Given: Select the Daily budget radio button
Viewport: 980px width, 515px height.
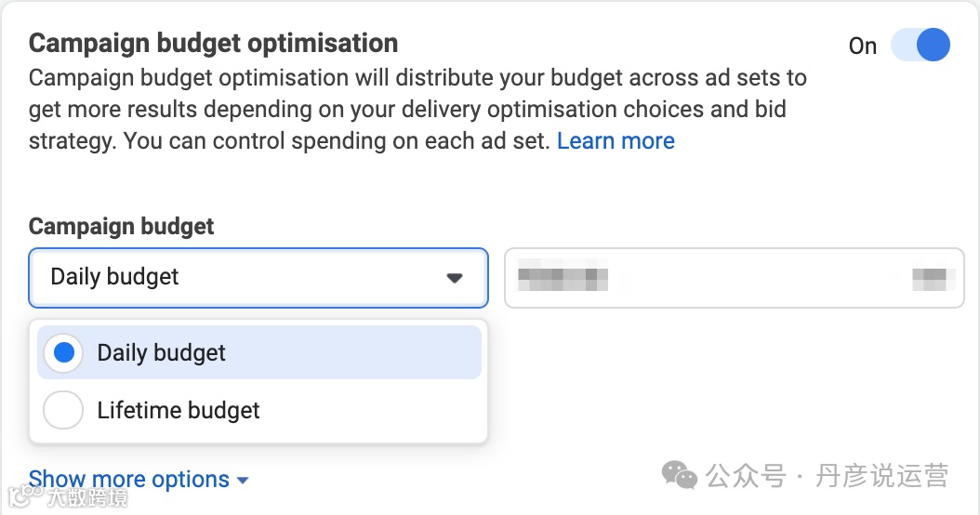Looking at the screenshot, I should tap(64, 353).
